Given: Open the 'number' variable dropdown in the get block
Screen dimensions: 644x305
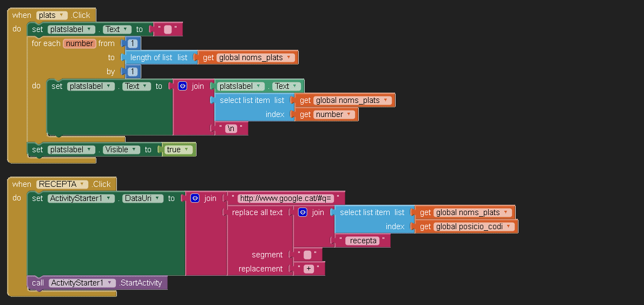Looking at the screenshot, I should 334,114.
